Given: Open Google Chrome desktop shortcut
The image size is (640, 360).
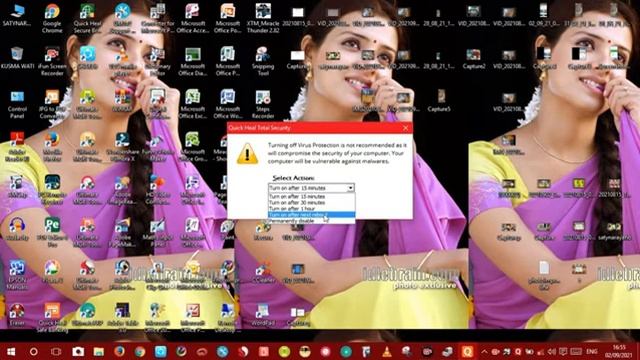Looking at the screenshot, I should pos(52,18).
